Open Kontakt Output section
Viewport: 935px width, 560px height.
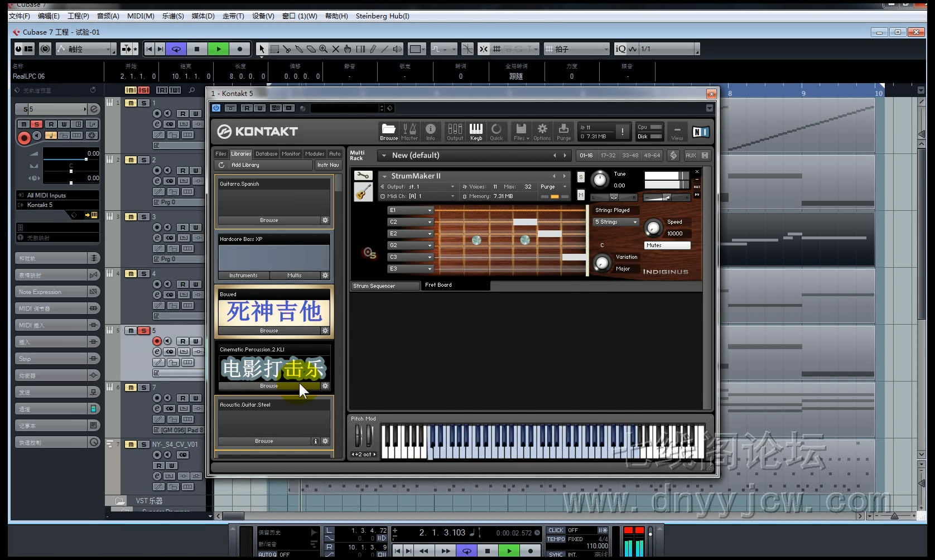pyautogui.click(x=455, y=132)
